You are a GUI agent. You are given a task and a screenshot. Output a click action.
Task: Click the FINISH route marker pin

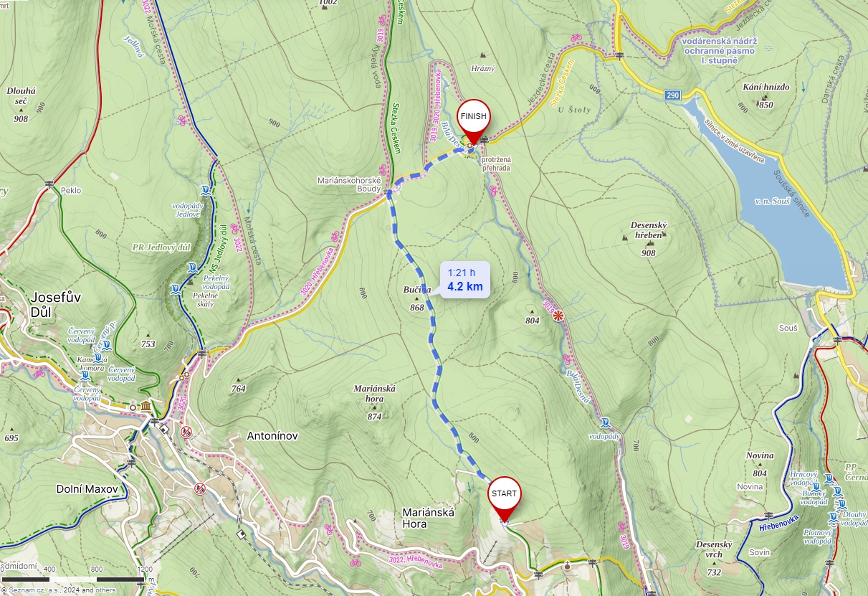(473, 119)
